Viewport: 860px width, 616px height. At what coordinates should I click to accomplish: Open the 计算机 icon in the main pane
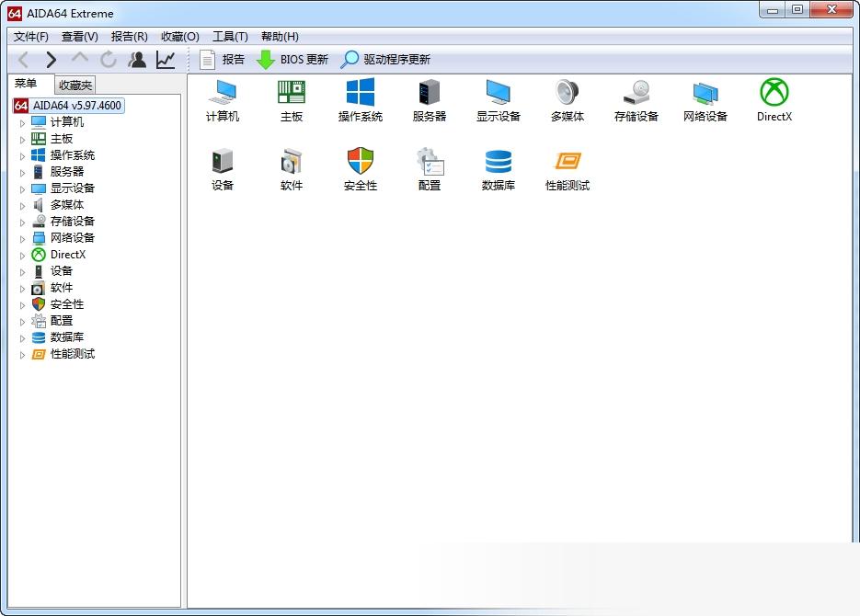(x=223, y=93)
